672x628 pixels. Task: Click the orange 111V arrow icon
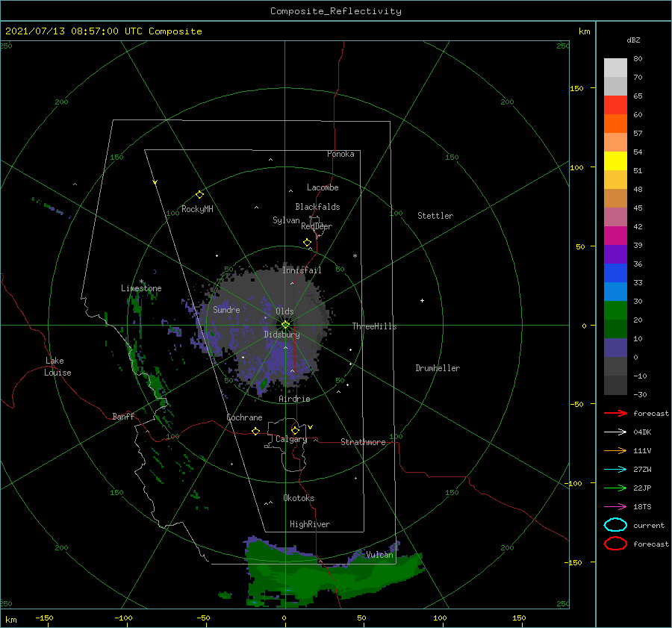pos(615,450)
